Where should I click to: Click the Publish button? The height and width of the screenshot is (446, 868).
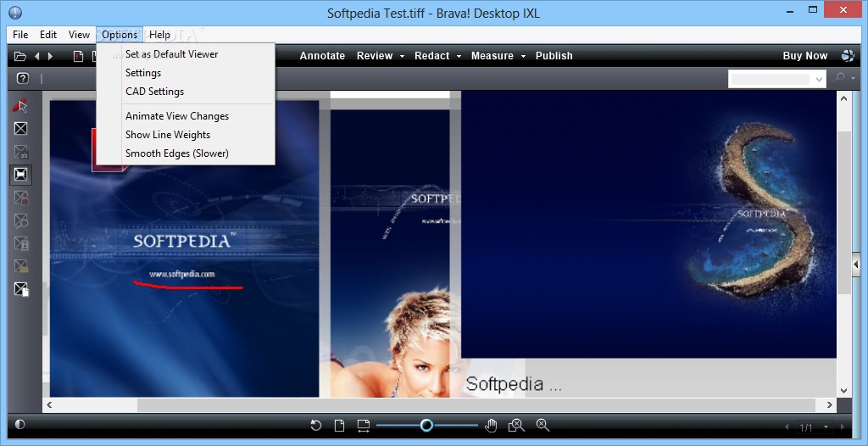click(554, 56)
